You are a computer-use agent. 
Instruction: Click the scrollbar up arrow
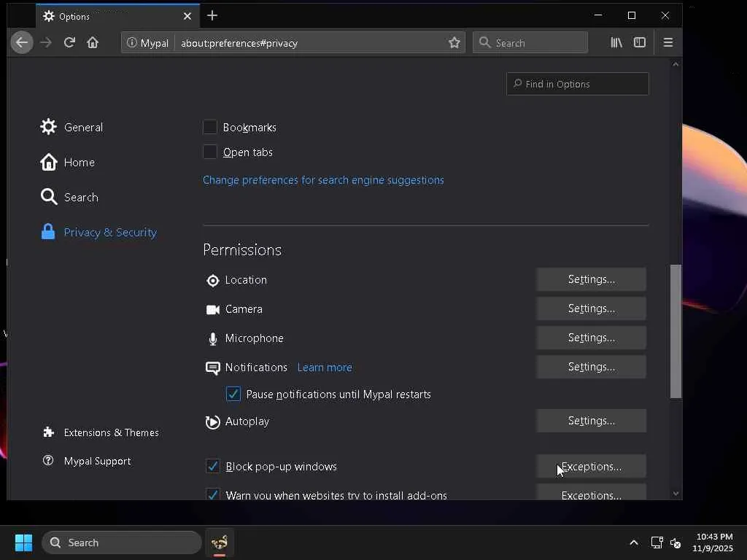tap(676, 64)
